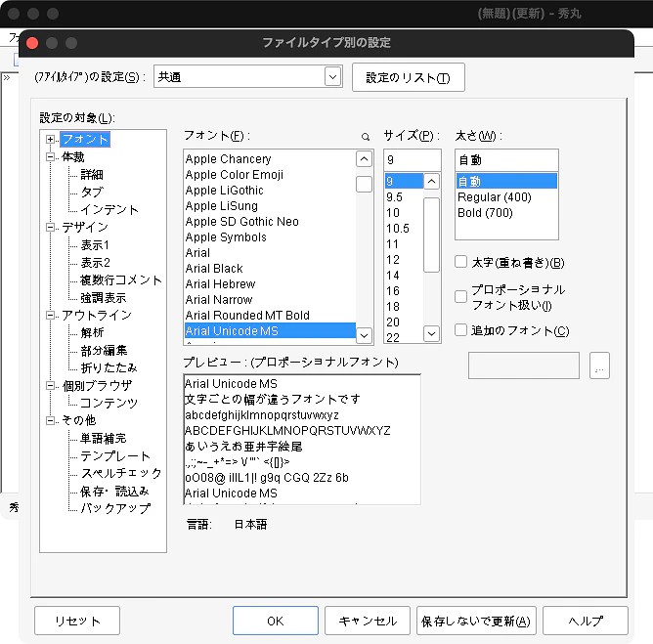Click the additional font path field

click(524, 365)
